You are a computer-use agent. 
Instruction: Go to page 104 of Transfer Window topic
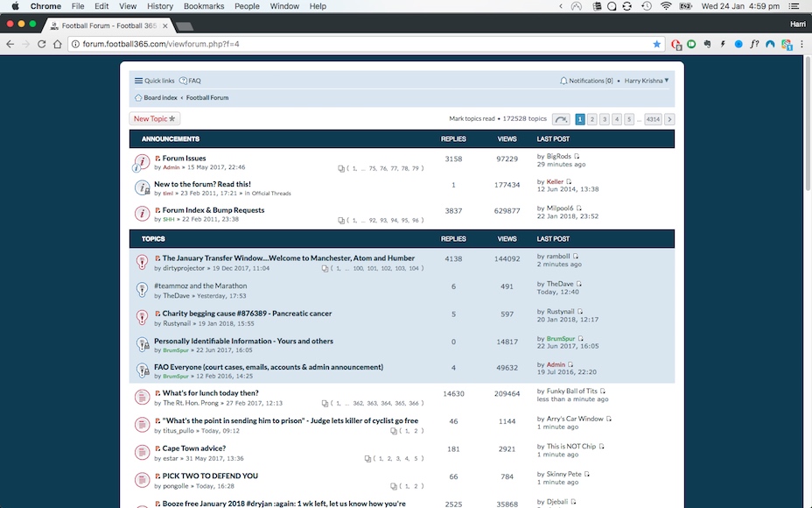(x=414, y=269)
